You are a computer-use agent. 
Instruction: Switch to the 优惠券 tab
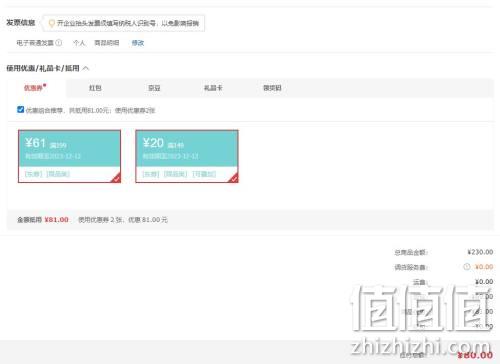click(x=33, y=88)
